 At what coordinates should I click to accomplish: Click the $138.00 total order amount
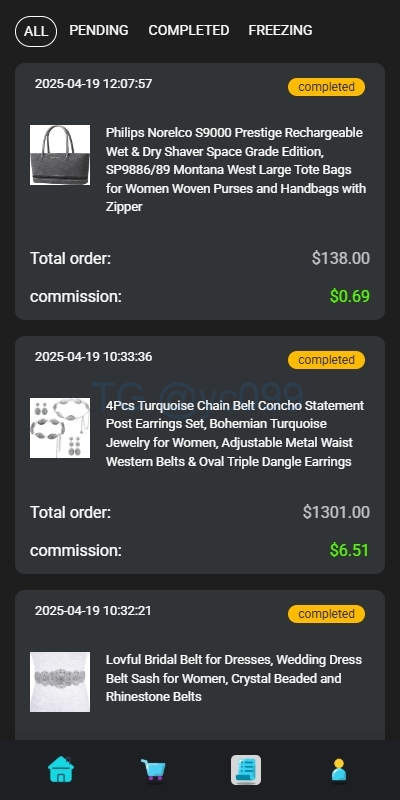(341, 258)
